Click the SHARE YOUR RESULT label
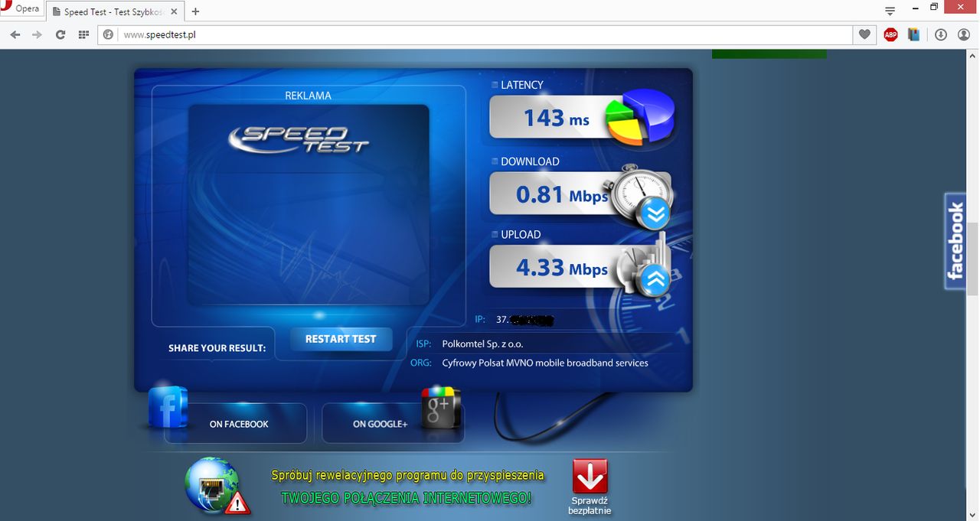This screenshot has width=980, height=521. click(x=217, y=348)
